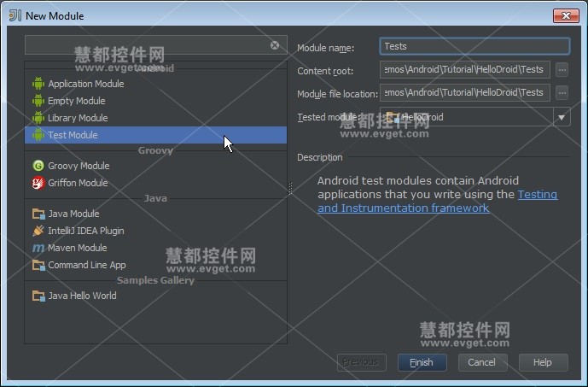Choose Library Module type

155,118
